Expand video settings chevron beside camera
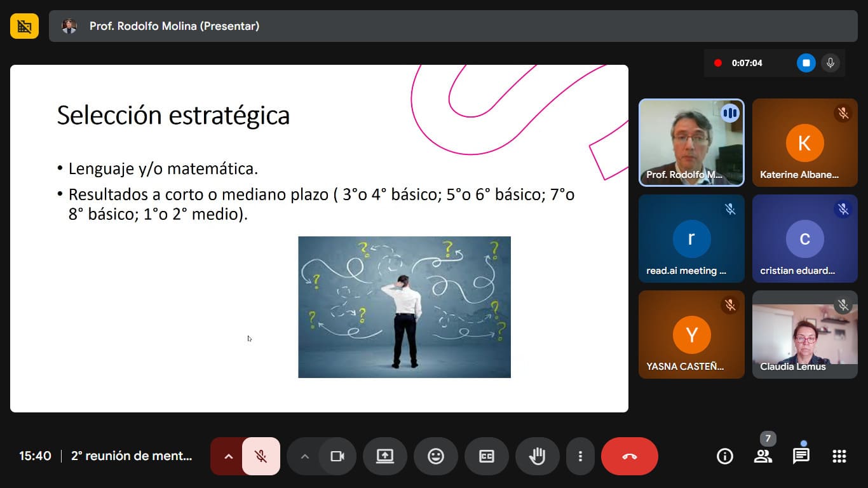 [x=304, y=456]
